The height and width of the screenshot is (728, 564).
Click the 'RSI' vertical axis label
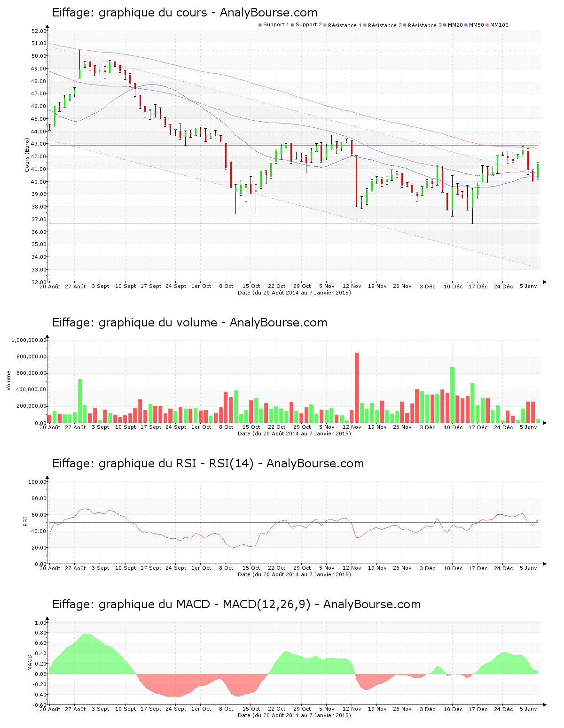coord(25,521)
